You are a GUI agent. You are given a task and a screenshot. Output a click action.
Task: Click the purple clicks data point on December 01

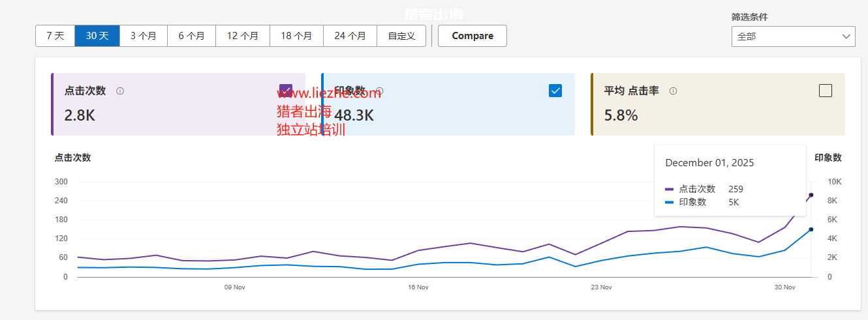coord(811,195)
